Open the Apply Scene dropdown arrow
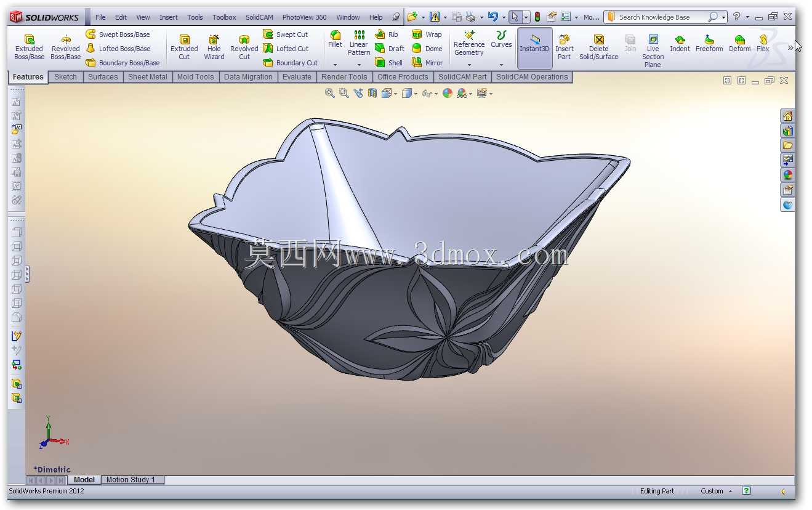This screenshot has height=510, width=812. 470,94
